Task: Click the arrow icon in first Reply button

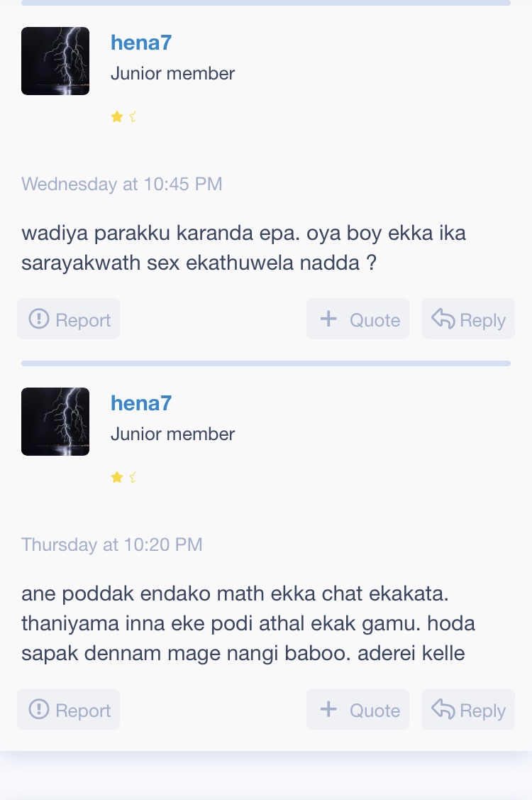Action: pyautogui.click(x=443, y=319)
